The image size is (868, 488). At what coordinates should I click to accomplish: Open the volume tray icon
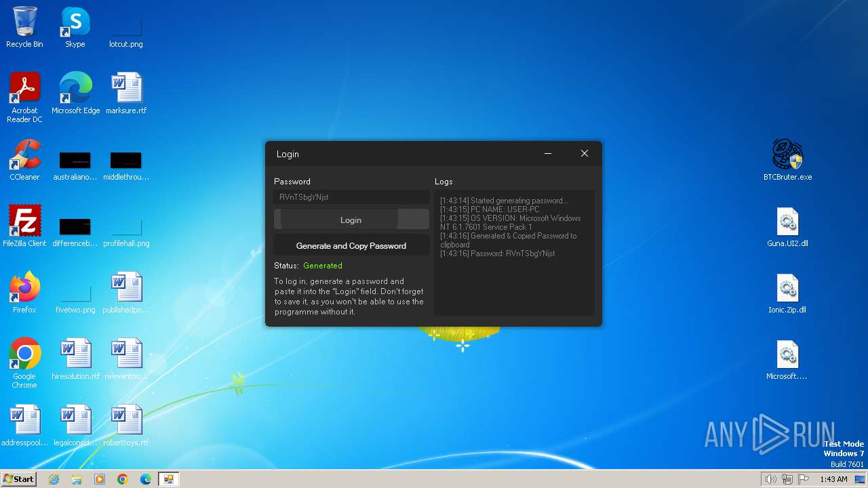point(770,479)
